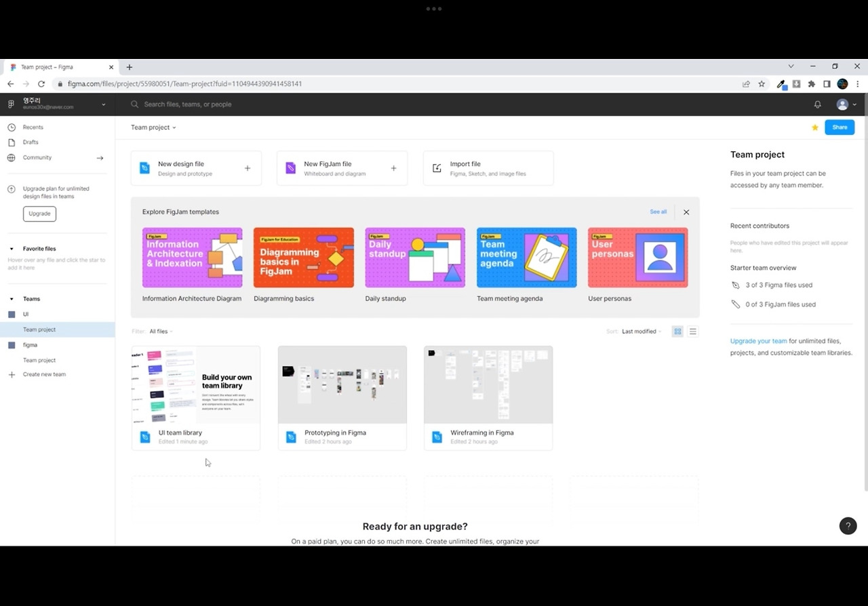Image resolution: width=868 pixels, height=606 pixels.
Task: Open the User personas template
Action: point(638,258)
